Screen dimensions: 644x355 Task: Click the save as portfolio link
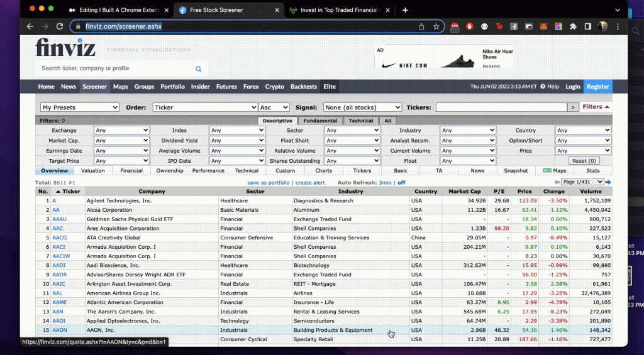[x=269, y=182]
